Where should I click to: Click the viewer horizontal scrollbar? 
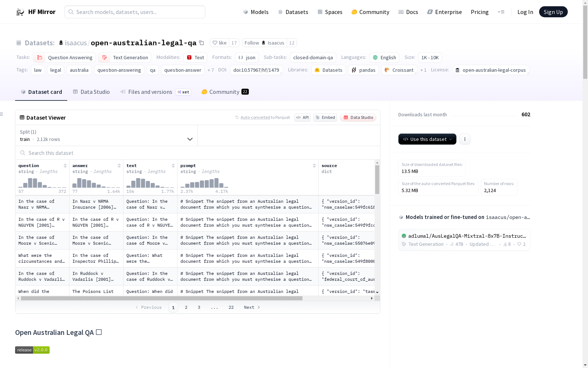162,298
